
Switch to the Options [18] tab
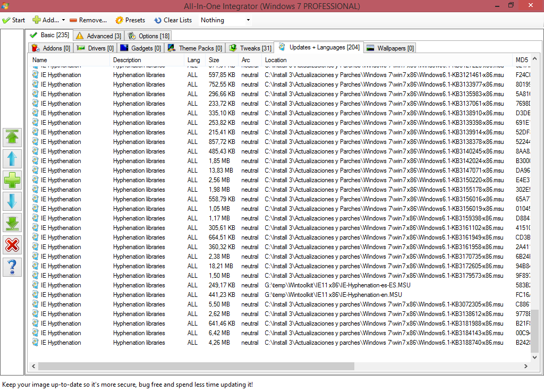point(149,36)
